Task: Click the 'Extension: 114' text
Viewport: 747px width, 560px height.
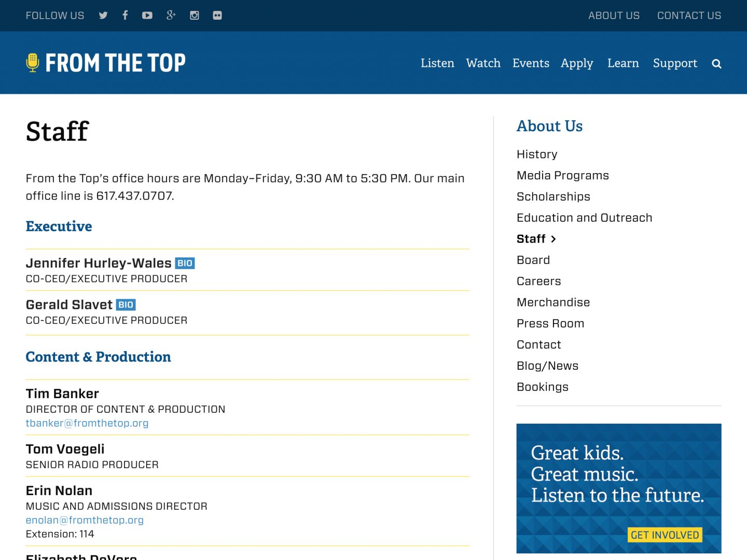Action: pyautogui.click(x=60, y=534)
